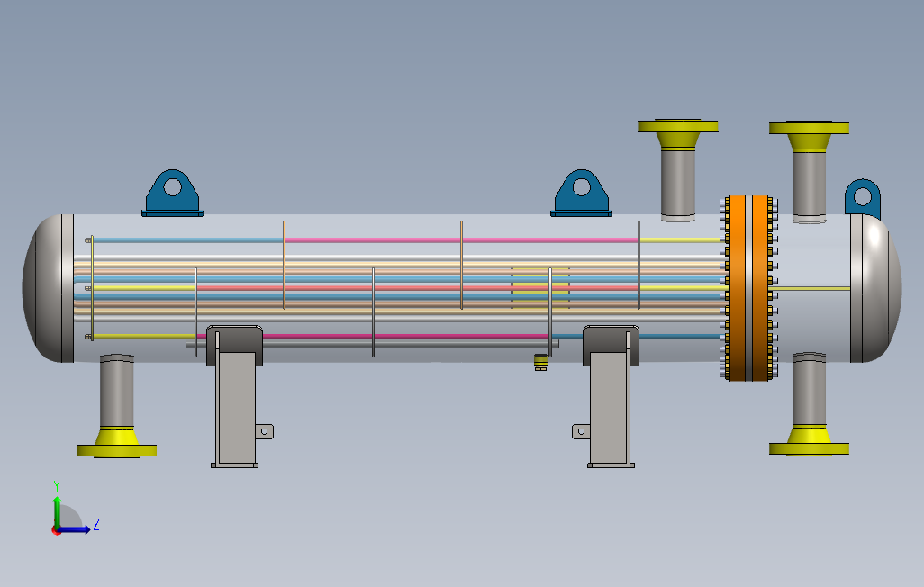Select the blue lifting lug on right head
This screenshot has height=587, width=924.
(x=863, y=198)
